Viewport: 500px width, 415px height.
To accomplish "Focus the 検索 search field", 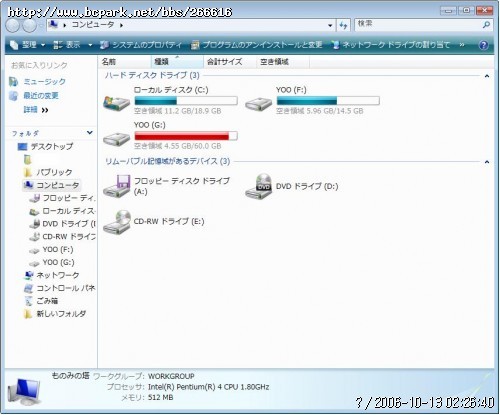I will click(418, 25).
